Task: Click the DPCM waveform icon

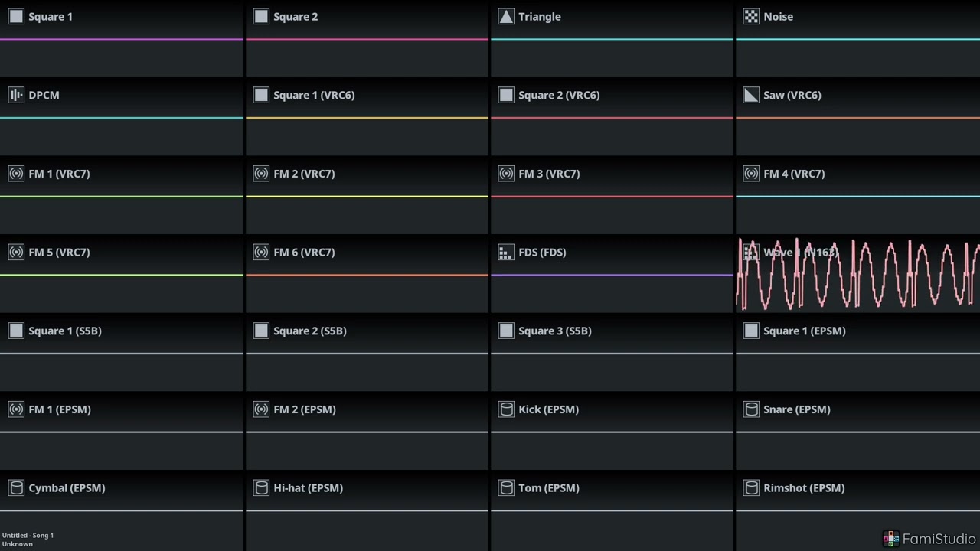Action: (x=16, y=95)
